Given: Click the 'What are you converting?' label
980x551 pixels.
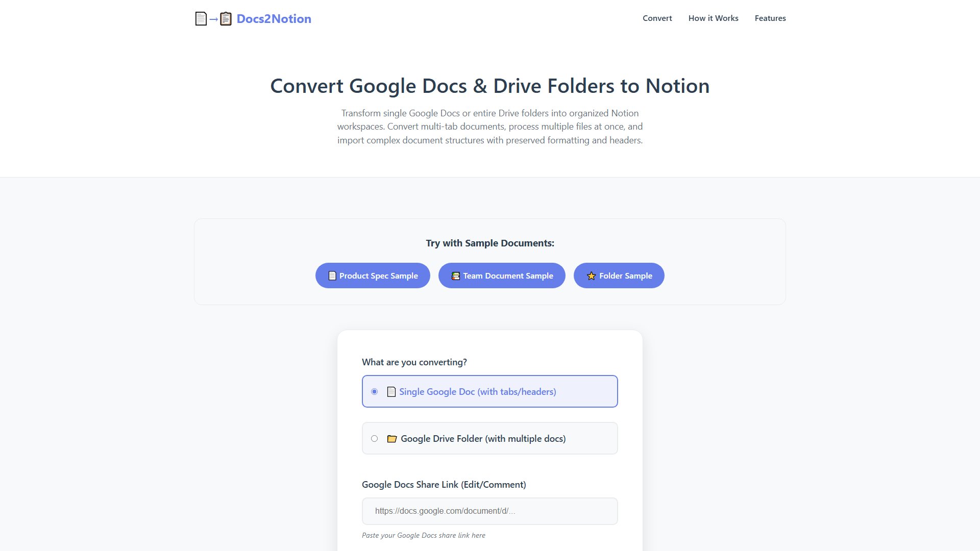Looking at the screenshot, I should 414,362.
